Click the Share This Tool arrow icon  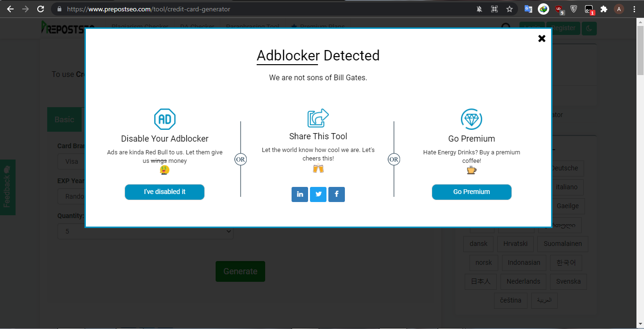tap(318, 118)
